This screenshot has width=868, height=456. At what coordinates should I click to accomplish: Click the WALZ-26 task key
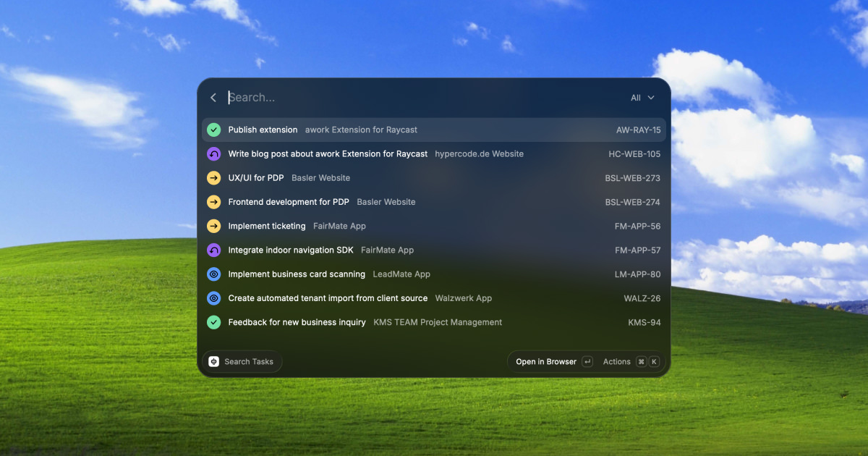(x=642, y=298)
